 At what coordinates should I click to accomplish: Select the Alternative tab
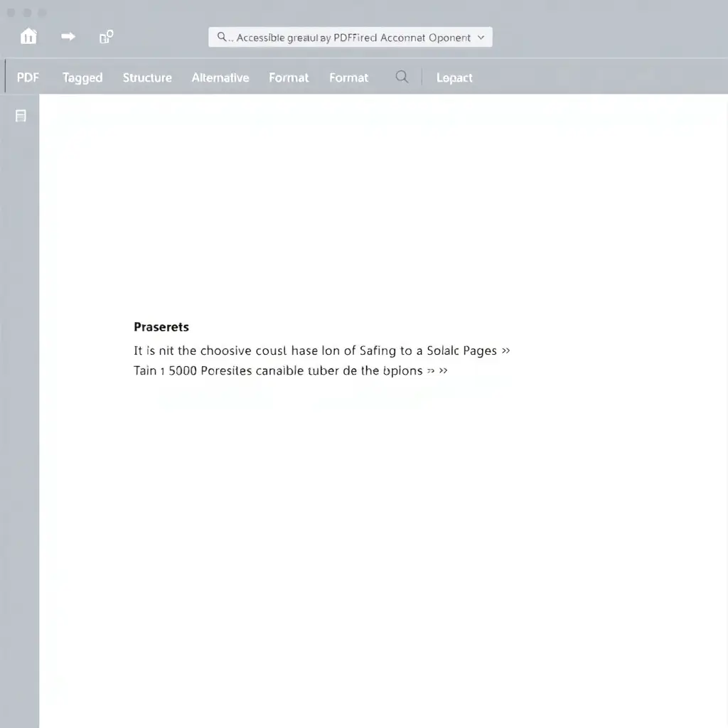click(220, 77)
